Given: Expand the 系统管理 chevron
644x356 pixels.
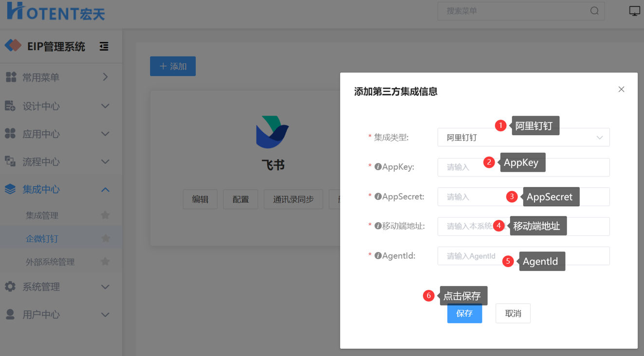Looking at the screenshot, I should click(105, 287).
